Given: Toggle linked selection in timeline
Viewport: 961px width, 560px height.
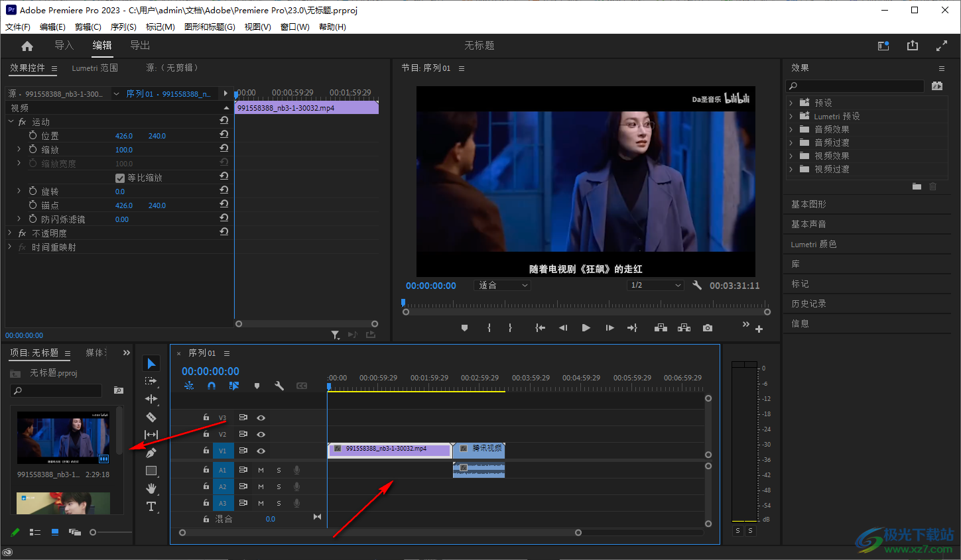Looking at the screenshot, I should click(234, 386).
